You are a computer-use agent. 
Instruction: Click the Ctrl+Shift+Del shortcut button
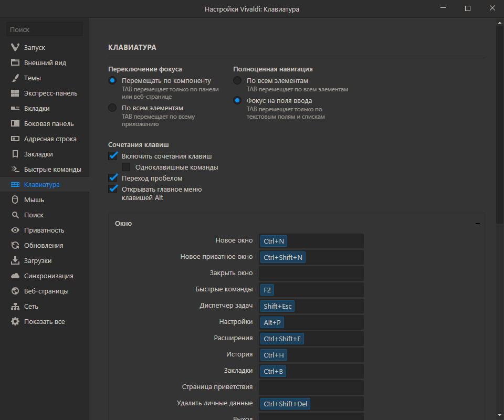286,404
